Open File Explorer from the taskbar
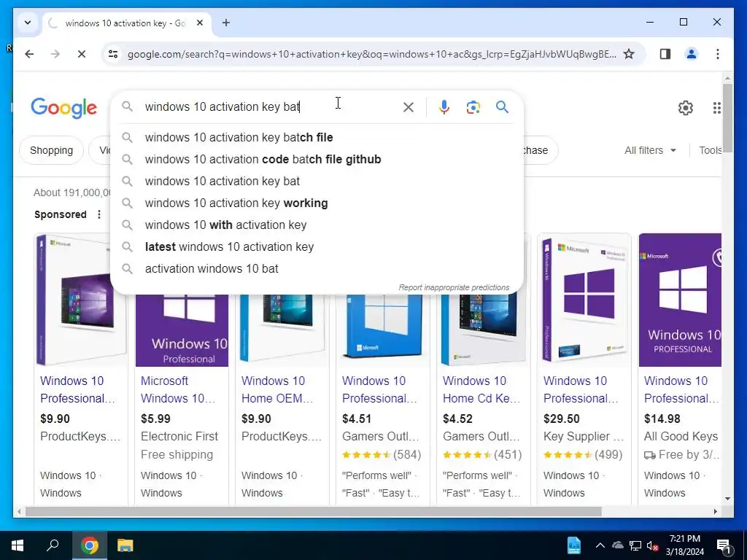 125,545
